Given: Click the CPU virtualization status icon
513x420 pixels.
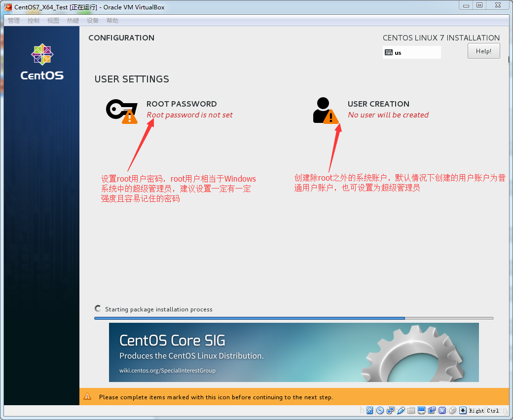Looking at the screenshot, I should 442,410.
